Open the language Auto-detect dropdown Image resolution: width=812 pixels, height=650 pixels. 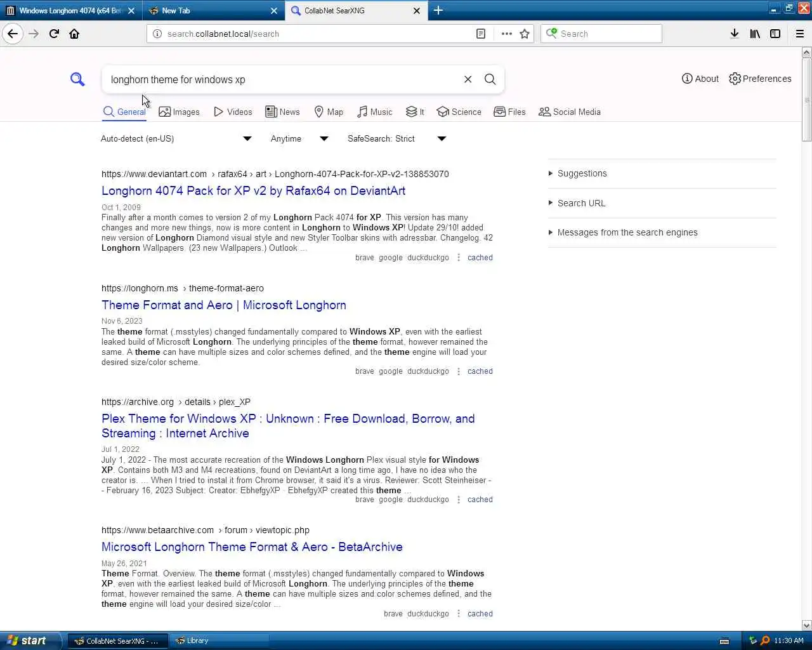(x=176, y=138)
